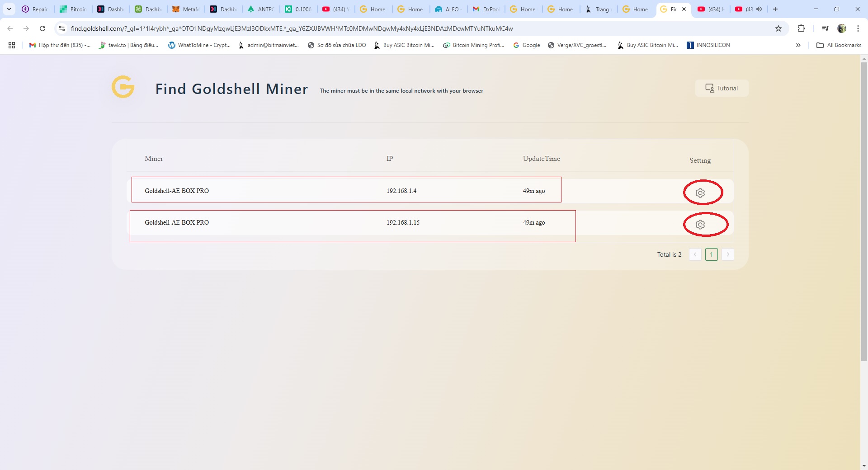
Task: Switch to the 0.1006 tab
Action: (298, 9)
